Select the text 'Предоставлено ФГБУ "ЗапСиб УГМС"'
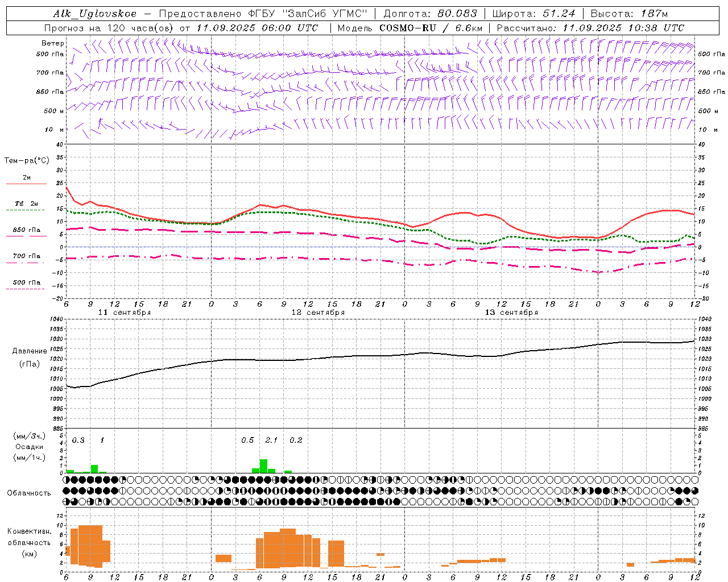 [x=263, y=14]
